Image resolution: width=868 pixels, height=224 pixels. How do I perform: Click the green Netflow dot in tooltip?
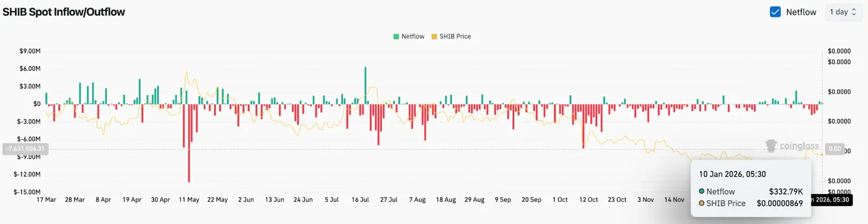coord(701,191)
